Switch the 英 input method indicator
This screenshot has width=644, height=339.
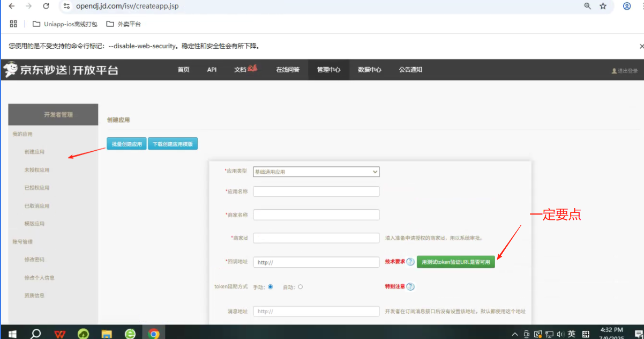click(572, 334)
